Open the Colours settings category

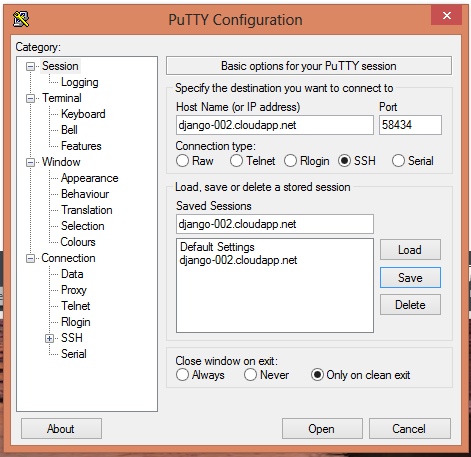tap(78, 242)
